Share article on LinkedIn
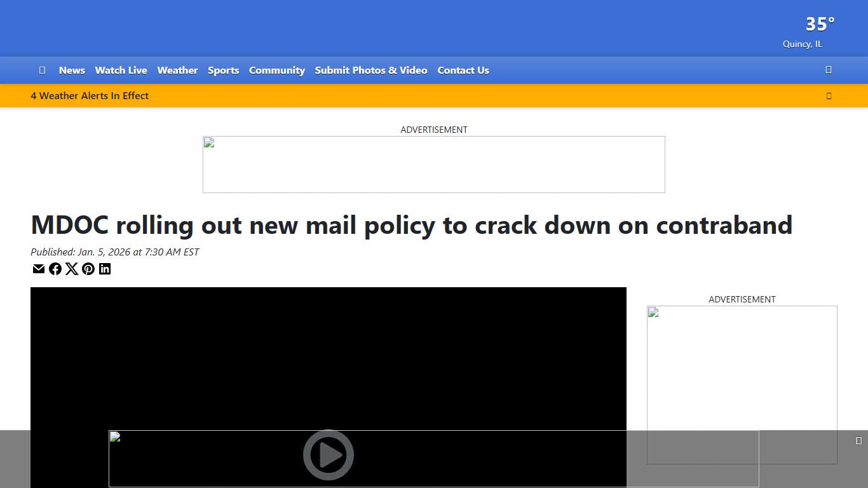 tap(105, 269)
